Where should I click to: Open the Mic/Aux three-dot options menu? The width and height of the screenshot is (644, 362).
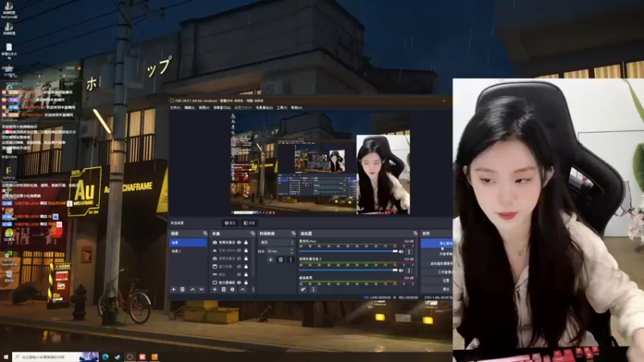tap(409, 252)
